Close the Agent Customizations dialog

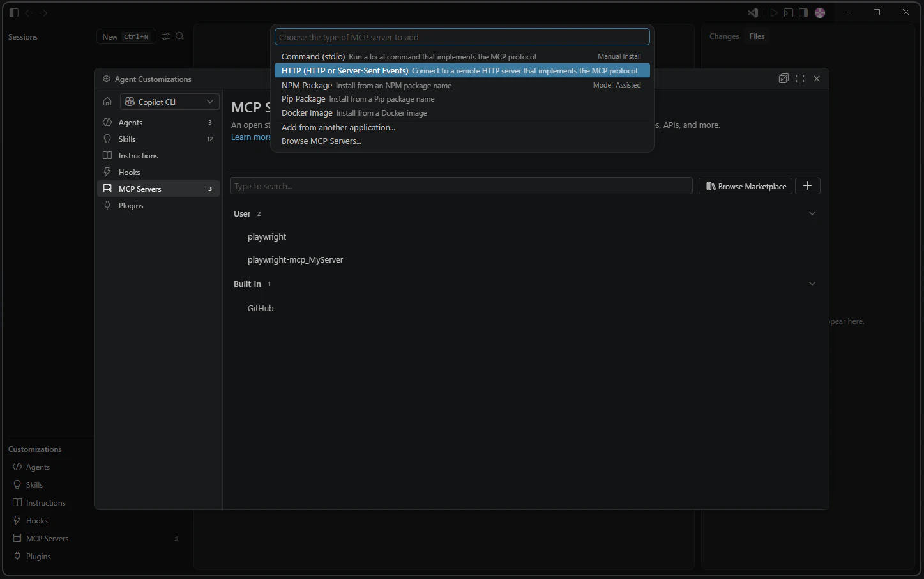tap(817, 79)
